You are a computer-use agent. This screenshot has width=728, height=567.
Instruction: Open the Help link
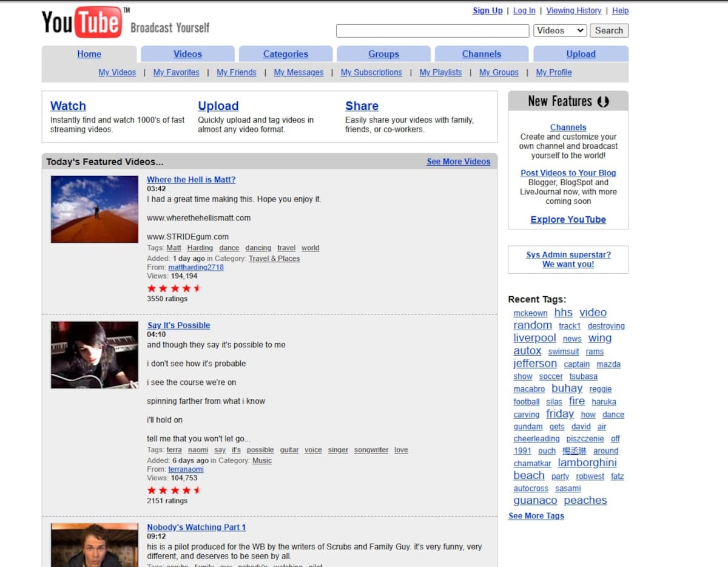[x=621, y=11]
